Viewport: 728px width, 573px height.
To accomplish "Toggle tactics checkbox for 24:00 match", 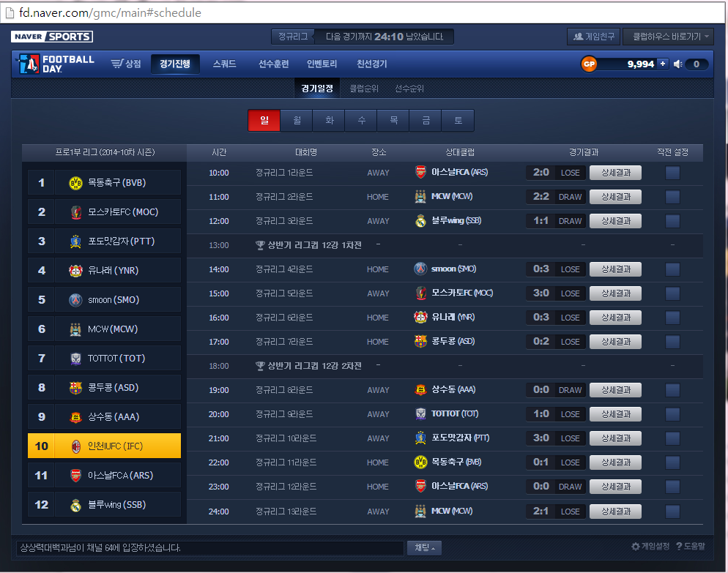I will pyautogui.click(x=672, y=512).
